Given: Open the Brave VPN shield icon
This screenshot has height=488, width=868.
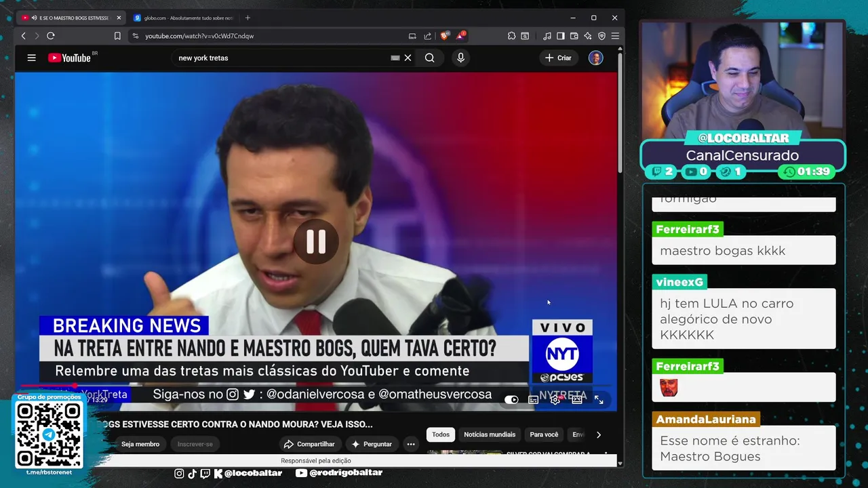Looking at the screenshot, I should coord(601,36).
